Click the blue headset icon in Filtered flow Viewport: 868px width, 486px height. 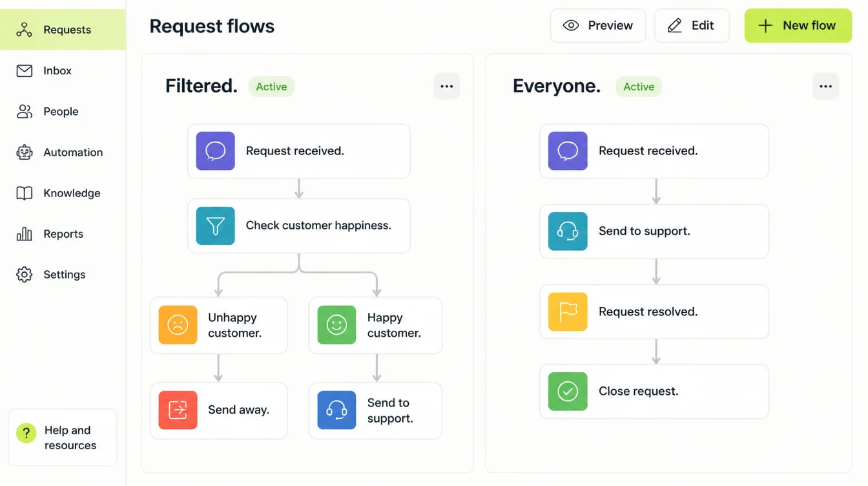pyautogui.click(x=336, y=410)
